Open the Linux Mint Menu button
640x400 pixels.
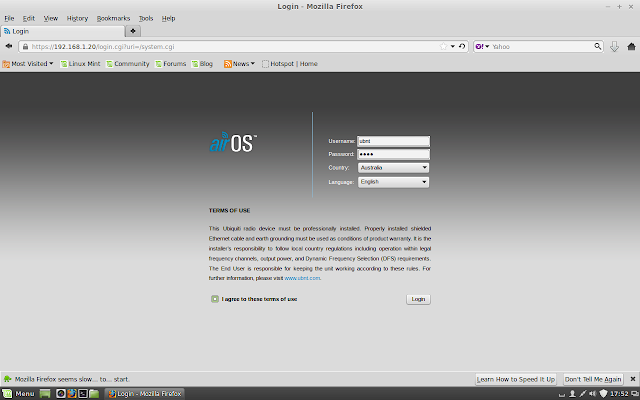tap(18, 394)
